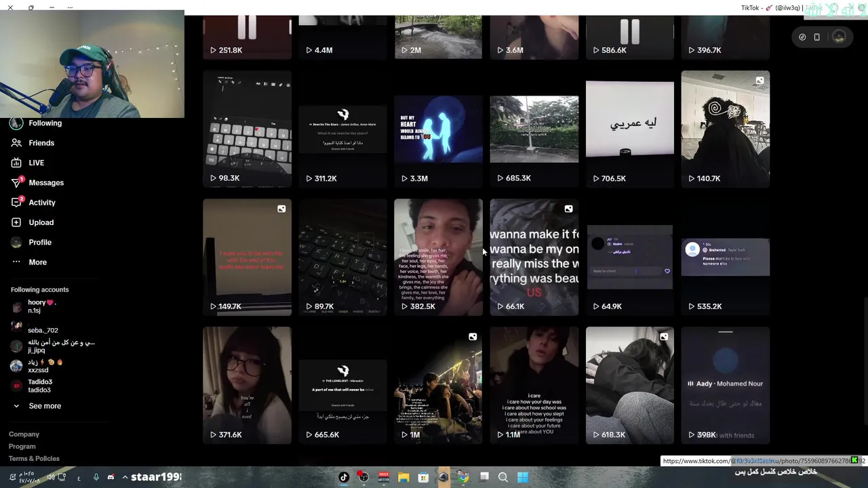This screenshot has width=868, height=488.
Task: Open the sleeping person photo post 618.3K
Action: click(630, 385)
